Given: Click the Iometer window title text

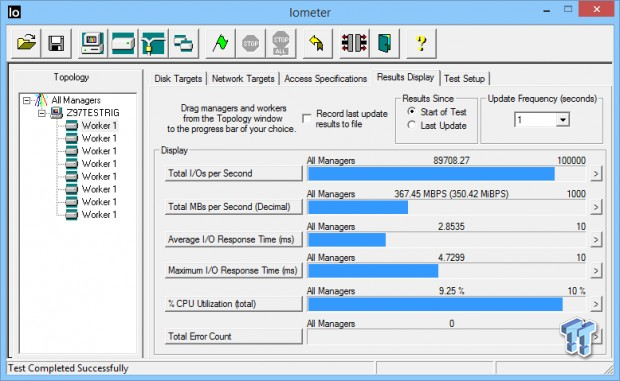Looking at the screenshot, I should tap(310, 12).
